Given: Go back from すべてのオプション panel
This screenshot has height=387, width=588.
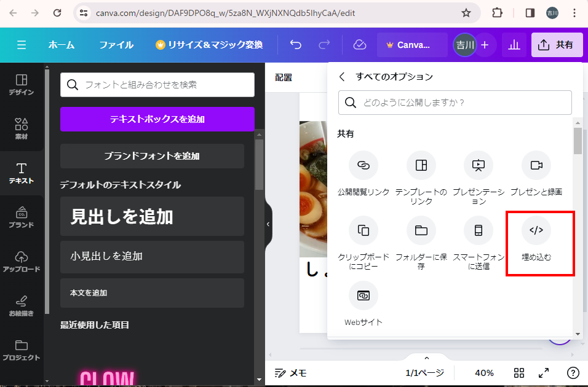Looking at the screenshot, I should point(342,77).
